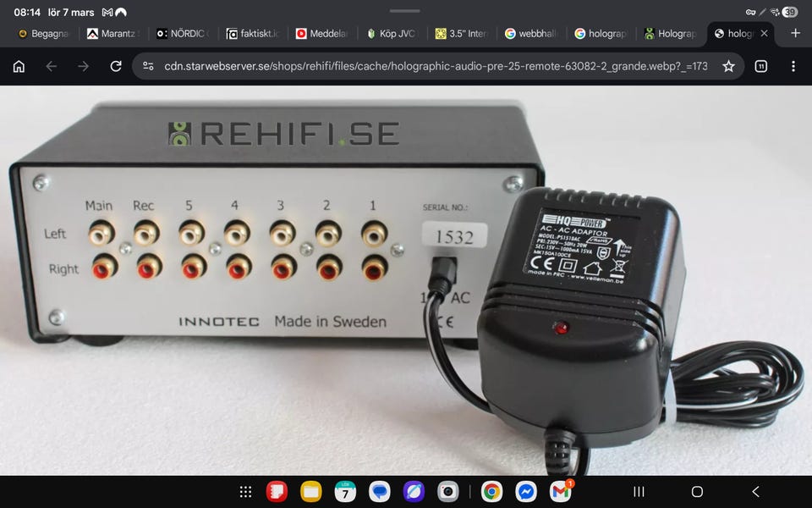Tap the Wi-Fi status icon
The height and width of the screenshot is (508, 812).
(x=775, y=12)
